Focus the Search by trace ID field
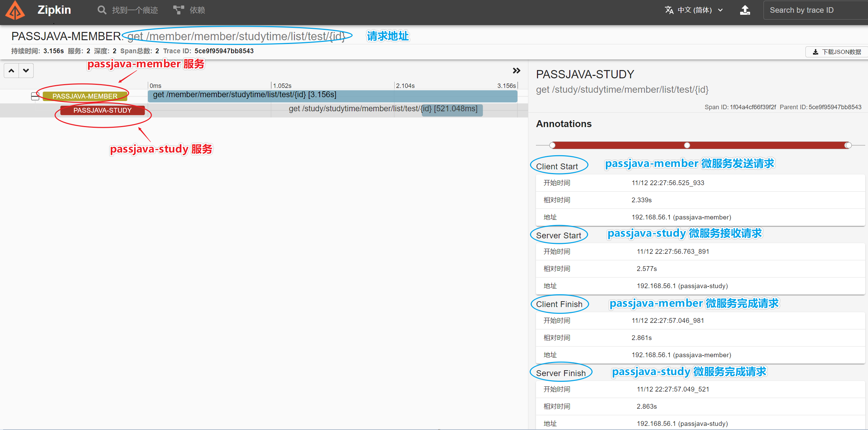Screen dimensions: 868x430 pyautogui.click(x=815, y=10)
